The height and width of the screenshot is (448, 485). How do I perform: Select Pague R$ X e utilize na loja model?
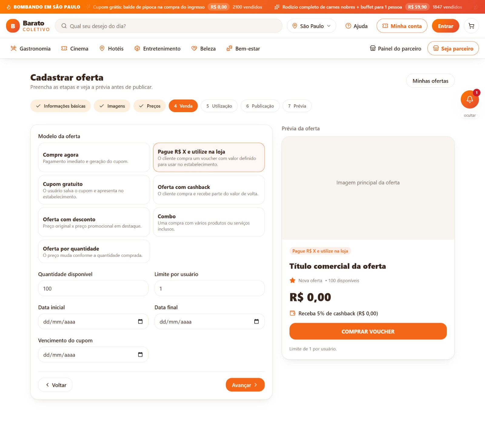tap(209, 158)
